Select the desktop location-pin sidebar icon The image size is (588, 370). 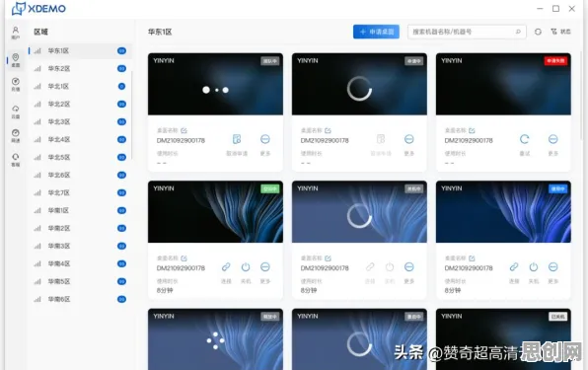pos(16,59)
